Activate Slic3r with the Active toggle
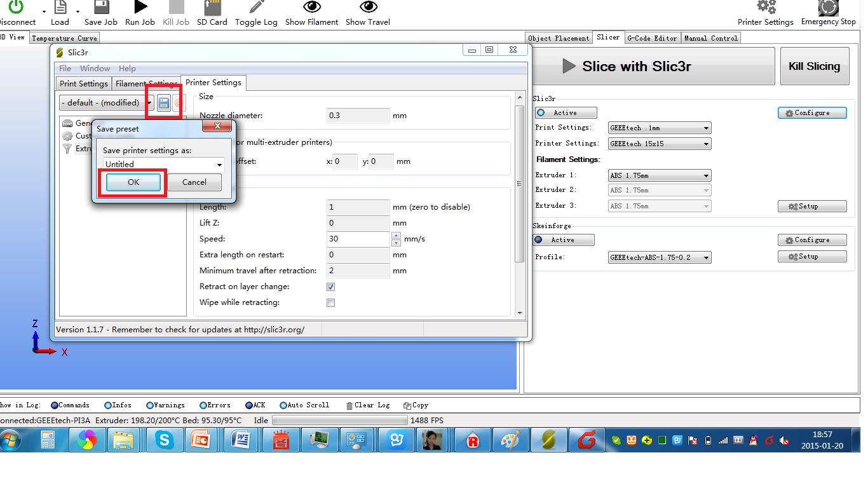The width and height of the screenshot is (868, 488). point(566,112)
